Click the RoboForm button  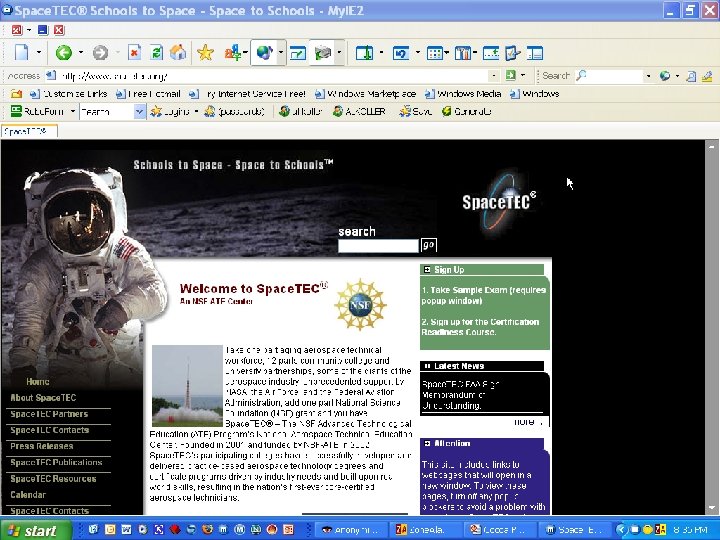(x=38, y=111)
